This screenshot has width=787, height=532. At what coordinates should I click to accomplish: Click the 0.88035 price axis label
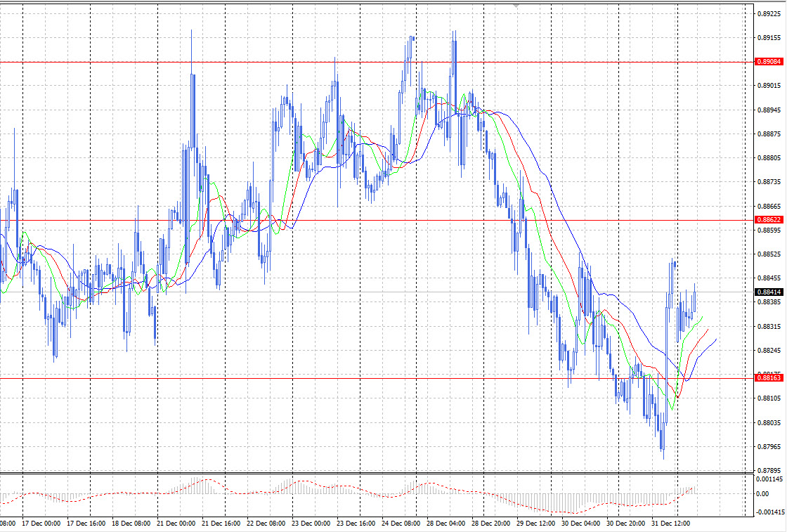pyautogui.click(x=769, y=422)
